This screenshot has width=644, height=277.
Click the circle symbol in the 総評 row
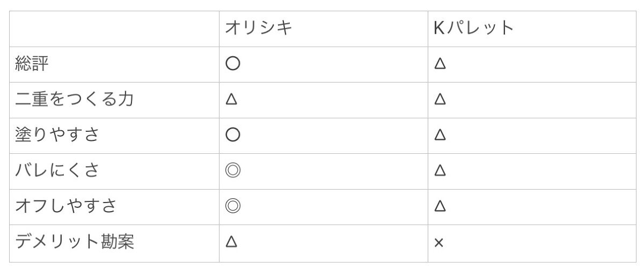pyautogui.click(x=232, y=64)
